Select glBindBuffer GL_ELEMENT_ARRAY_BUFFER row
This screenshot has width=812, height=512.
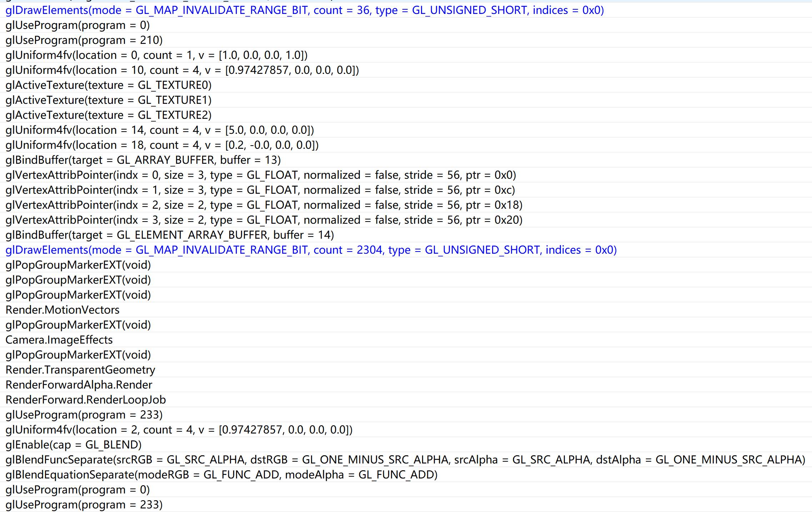pyautogui.click(x=170, y=235)
